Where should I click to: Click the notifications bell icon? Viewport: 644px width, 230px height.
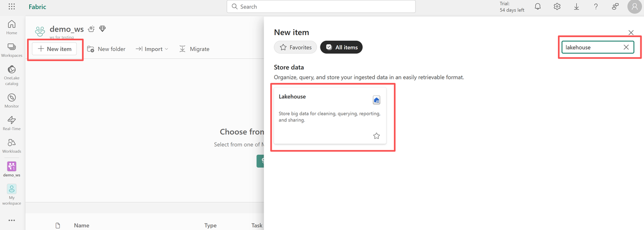coord(538,7)
